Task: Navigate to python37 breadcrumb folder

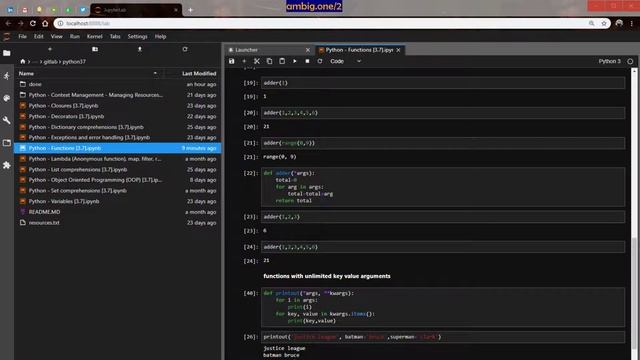Action: pos(74,62)
